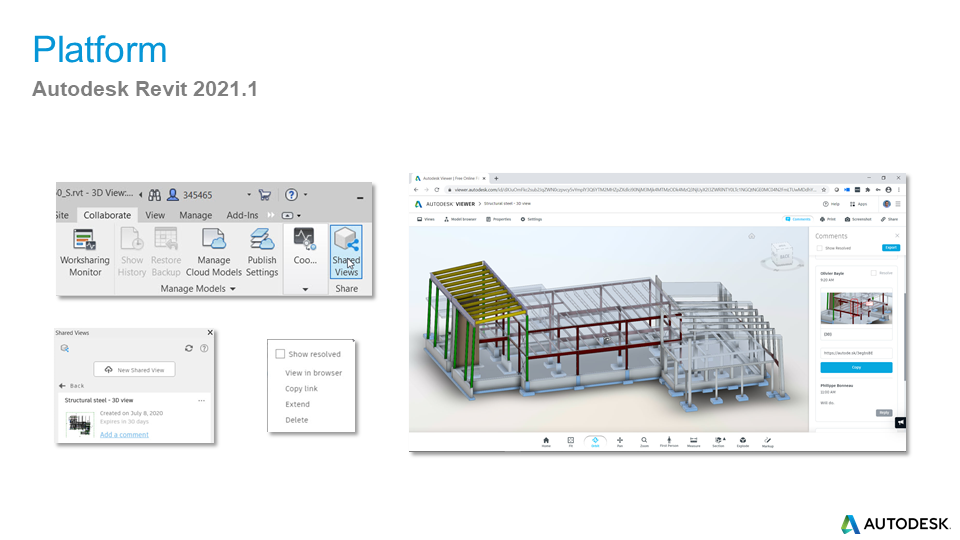Viewport: 960px width, 540px height.
Task: Click the search icon in Shared Views palette
Action: point(64,348)
